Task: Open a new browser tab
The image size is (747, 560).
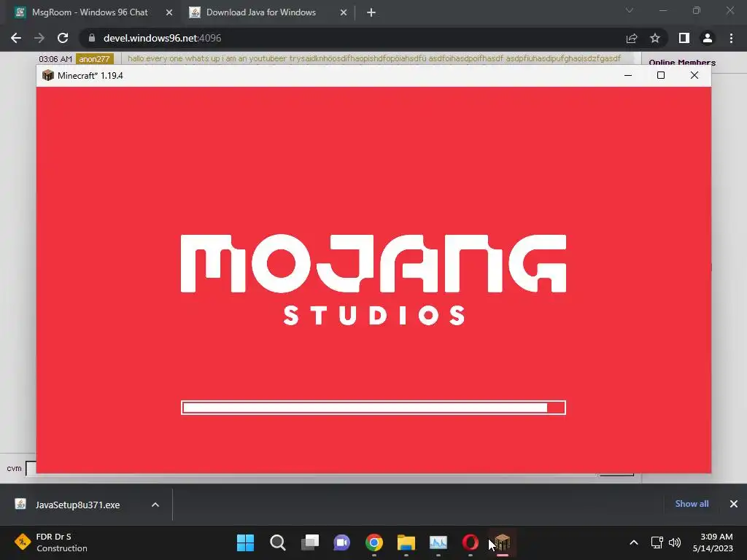Action: click(371, 13)
